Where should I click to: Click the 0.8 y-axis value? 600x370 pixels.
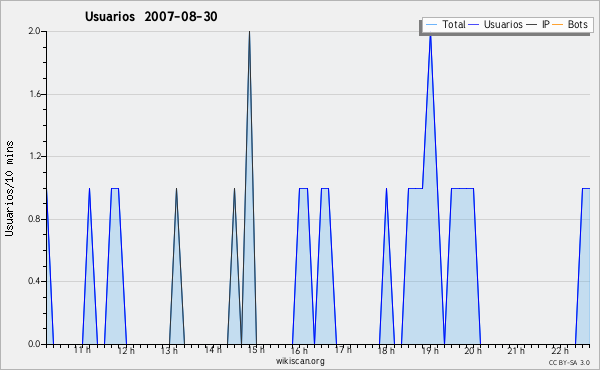[x=34, y=219]
